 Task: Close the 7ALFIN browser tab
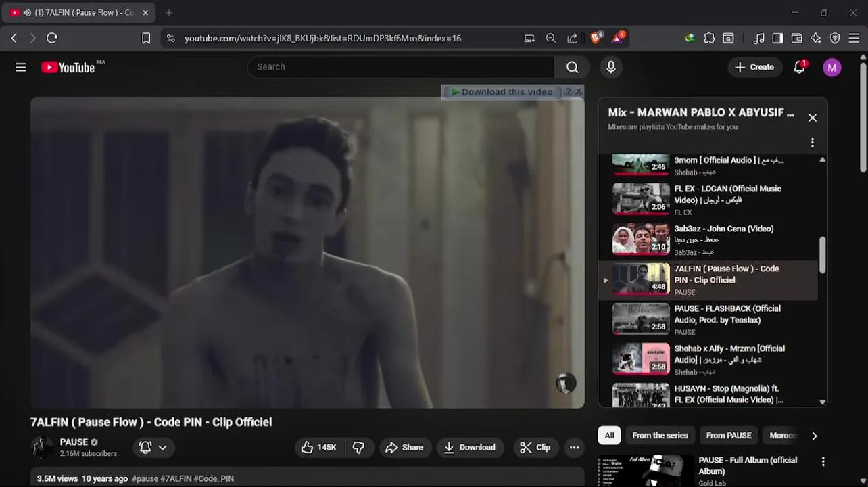coord(145,13)
